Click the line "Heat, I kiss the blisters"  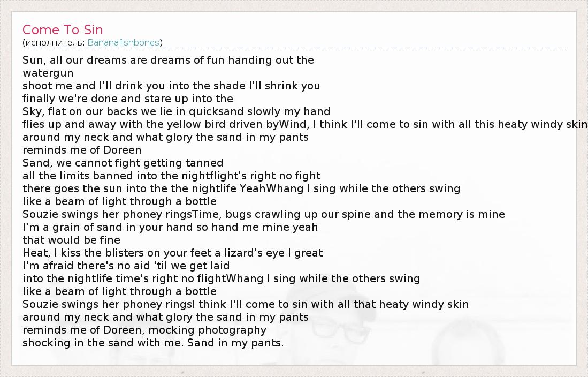tap(173, 253)
